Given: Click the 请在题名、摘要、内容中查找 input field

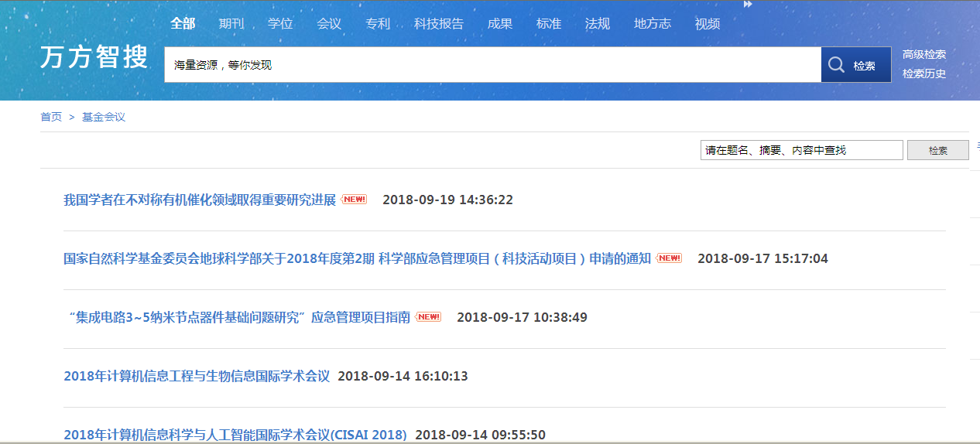Looking at the screenshot, I should click(802, 150).
